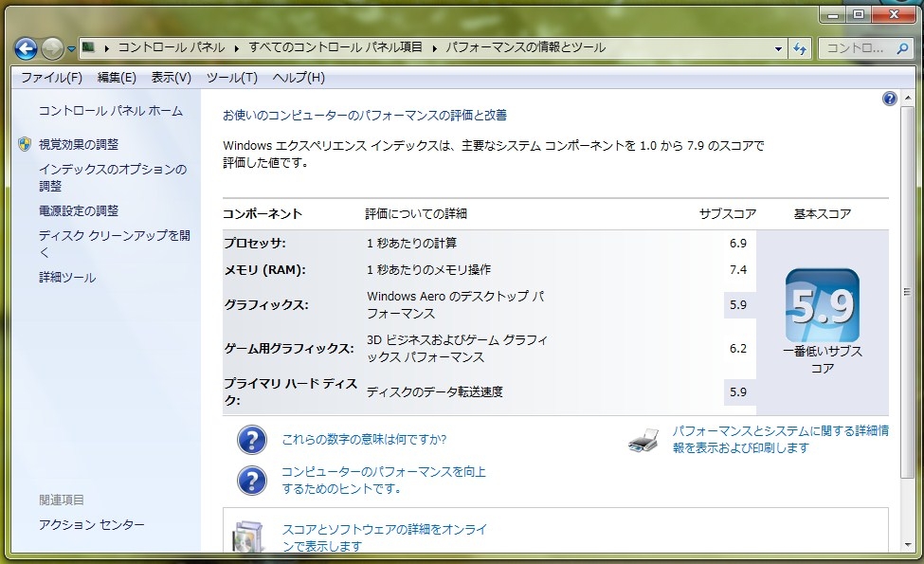
Task: Open the ツール(T) menu
Action: 231,78
